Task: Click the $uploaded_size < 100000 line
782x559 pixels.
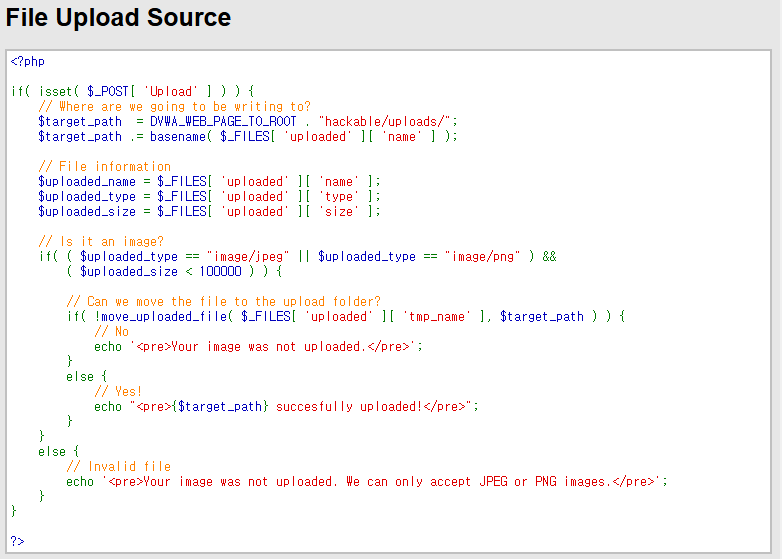Action: pyautogui.click(x=175, y=271)
